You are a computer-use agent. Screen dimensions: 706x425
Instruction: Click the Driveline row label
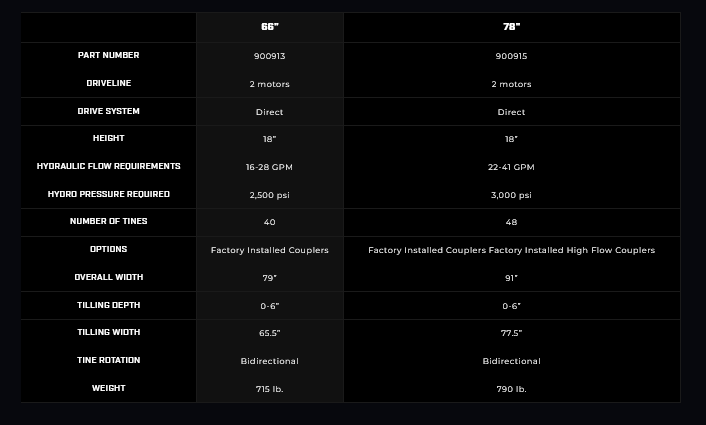[x=108, y=83]
